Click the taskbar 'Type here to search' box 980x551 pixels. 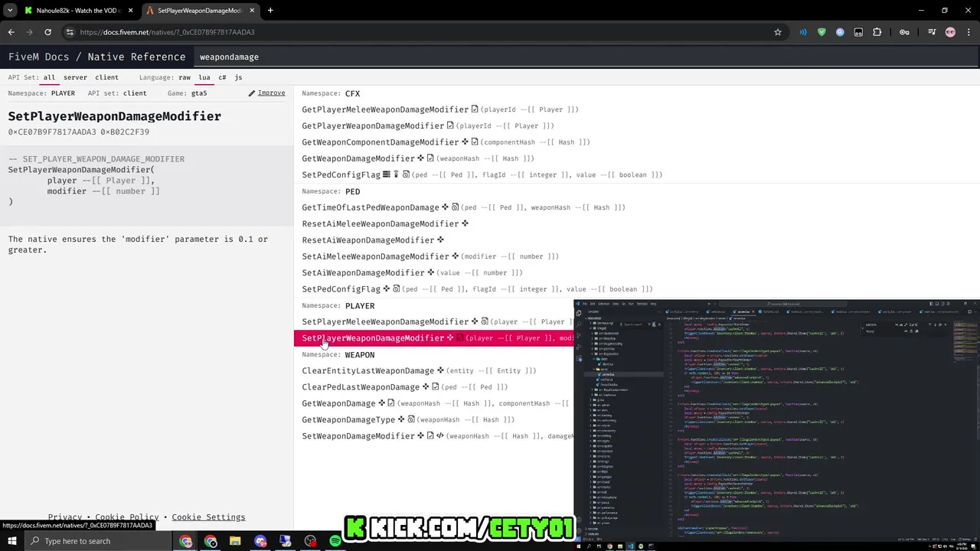100,541
